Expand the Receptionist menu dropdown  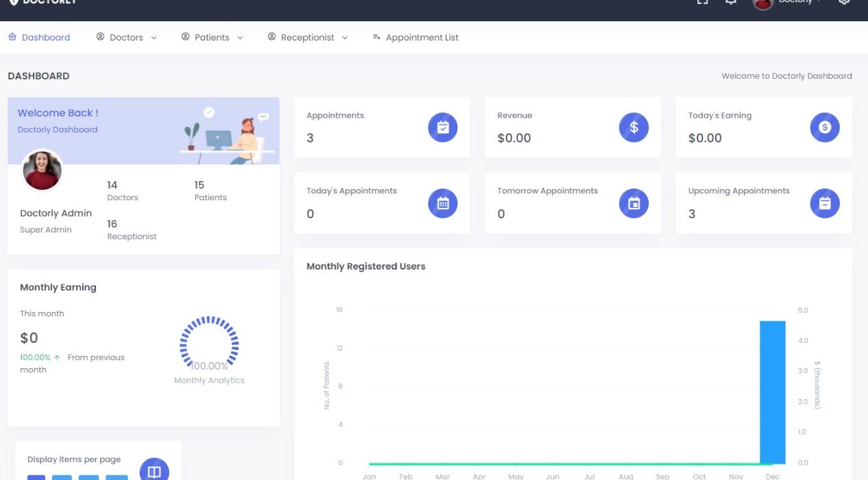pos(308,38)
